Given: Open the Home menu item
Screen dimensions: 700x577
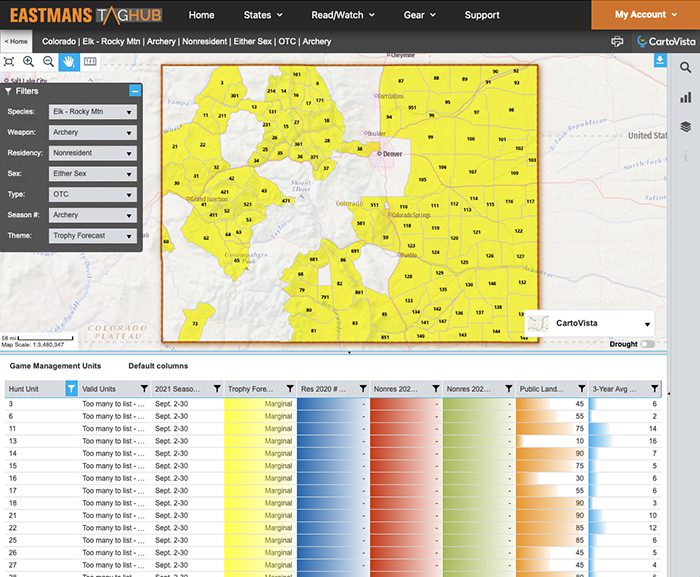Looking at the screenshot, I should coord(201,15).
